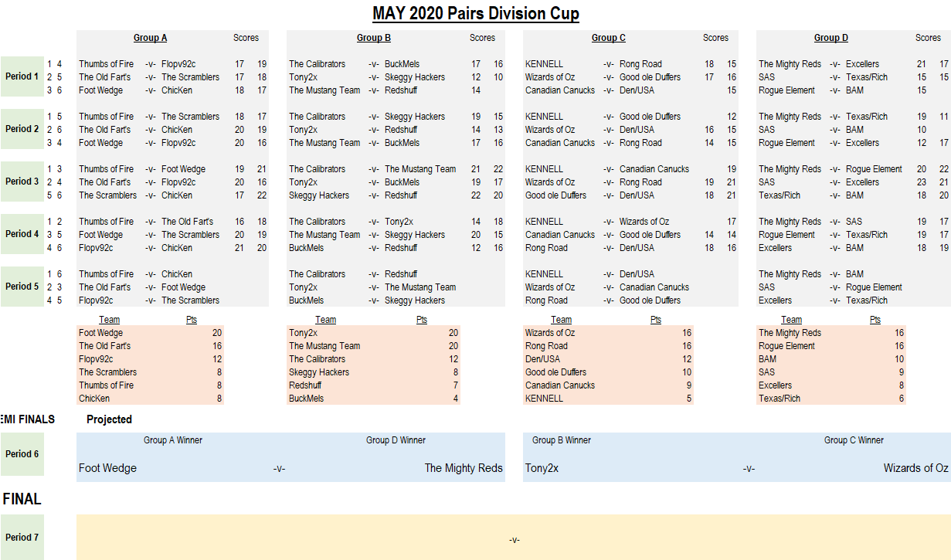Click the MAY 2020 Pairs Division Cup title
951x560 pixels.
pyautogui.click(x=475, y=13)
